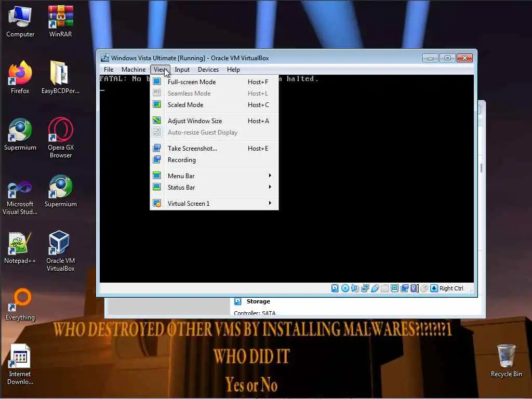
Task: Click the Scaled Mode icon
Action: click(157, 104)
